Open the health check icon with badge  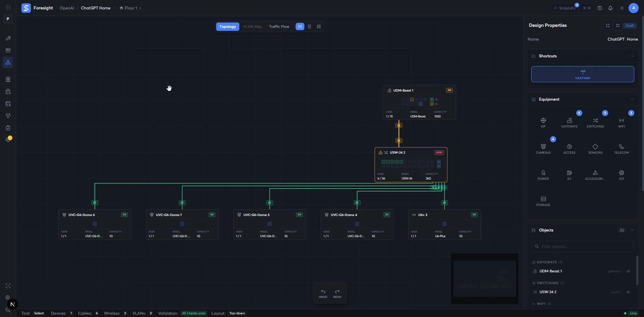coord(8,140)
